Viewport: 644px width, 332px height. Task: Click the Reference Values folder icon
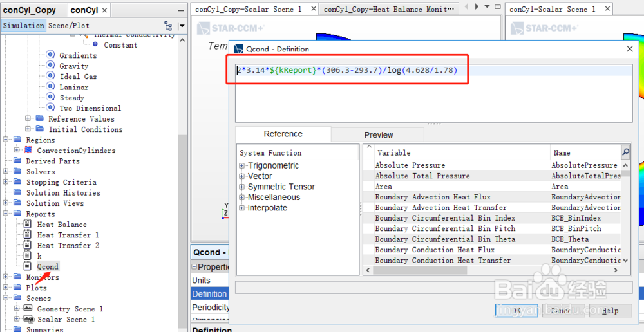[39, 118]
